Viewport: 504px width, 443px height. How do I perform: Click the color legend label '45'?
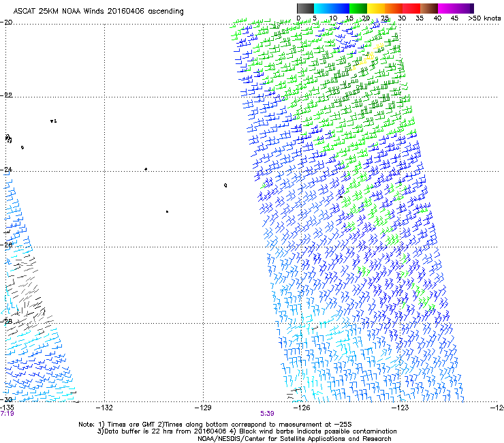454,18
